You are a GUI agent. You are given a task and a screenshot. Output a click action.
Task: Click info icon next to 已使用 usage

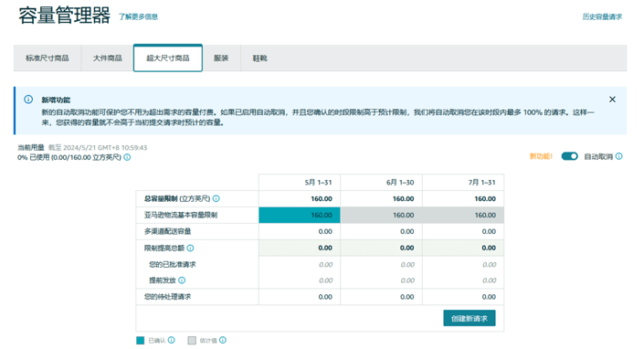[x=127, y=157]
